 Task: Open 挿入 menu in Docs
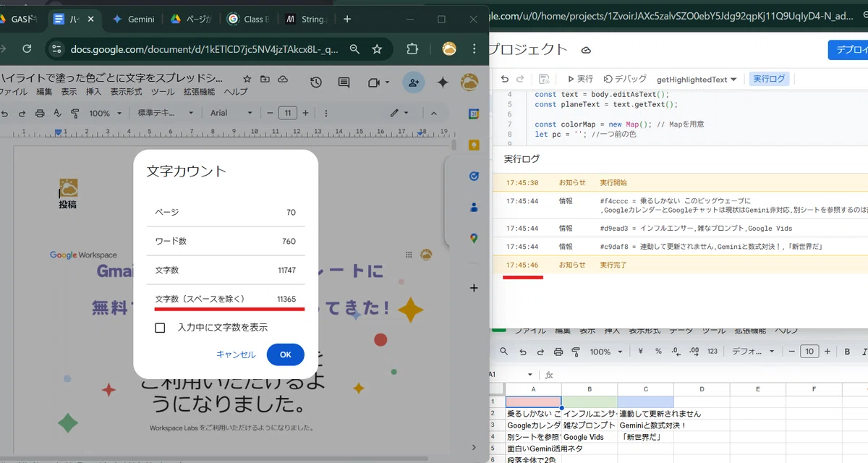coord(93,92)
